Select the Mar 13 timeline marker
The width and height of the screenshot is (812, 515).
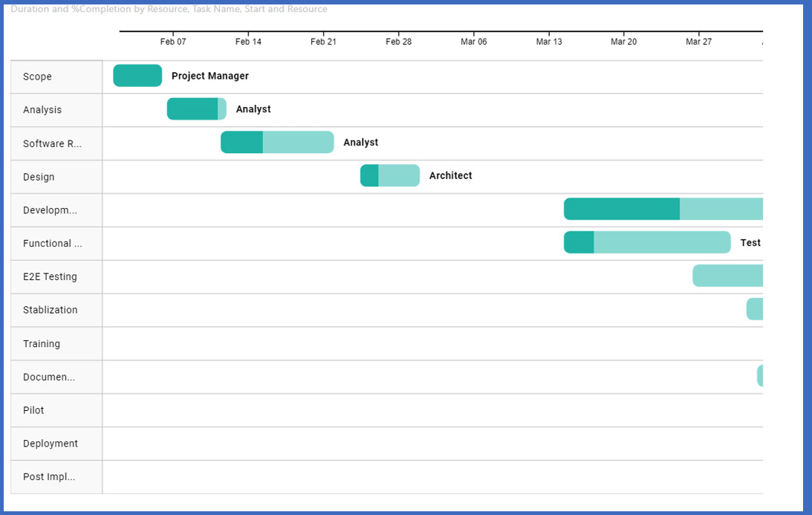pyautogui.click(x=549, y=42)
